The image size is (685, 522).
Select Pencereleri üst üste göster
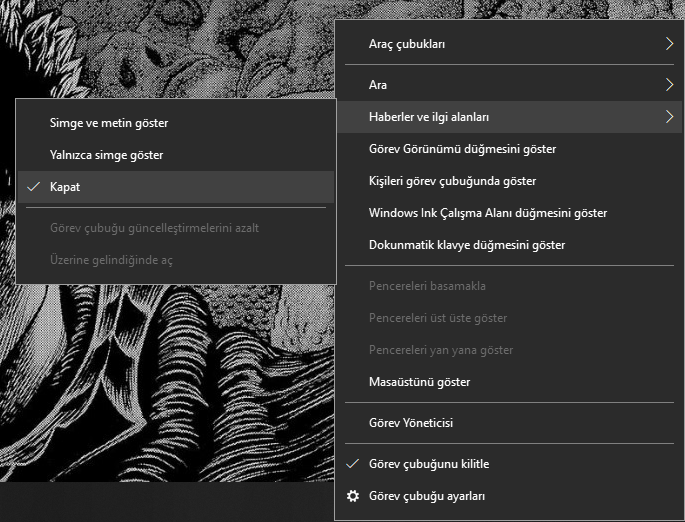509,318
